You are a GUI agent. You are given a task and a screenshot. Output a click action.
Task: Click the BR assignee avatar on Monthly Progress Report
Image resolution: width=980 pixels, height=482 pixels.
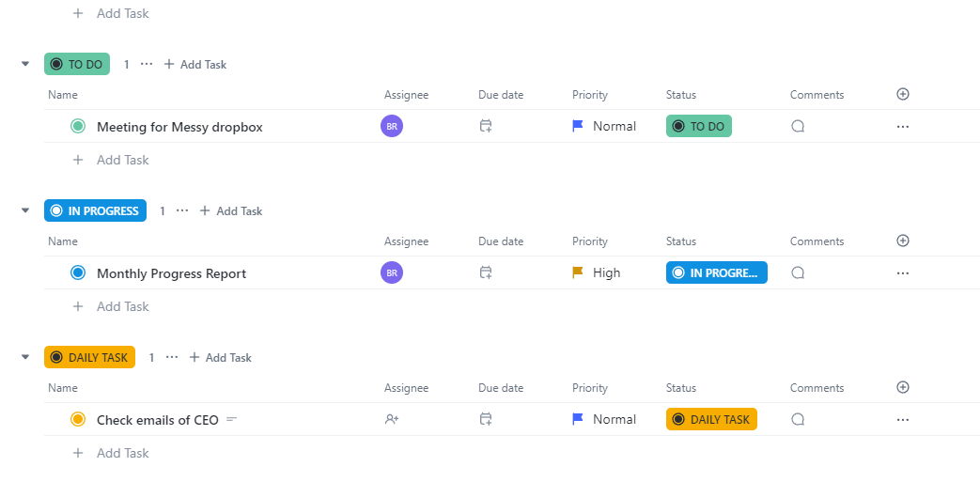pos(392,273)
